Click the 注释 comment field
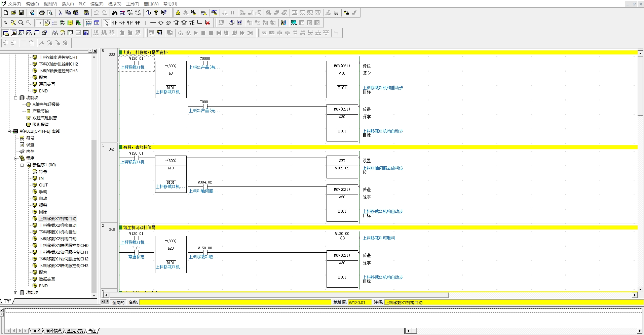The image size is (644, 335). click(514, 302)
